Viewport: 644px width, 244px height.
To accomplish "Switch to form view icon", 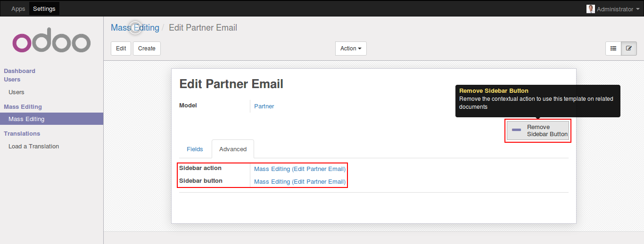I will pyautogui.click(x=629, y=49).
